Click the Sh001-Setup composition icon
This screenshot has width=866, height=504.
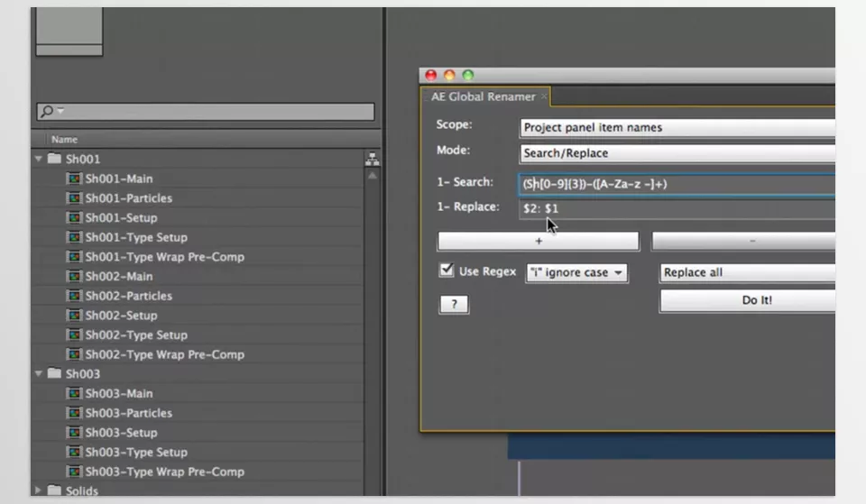pos(74,217)
